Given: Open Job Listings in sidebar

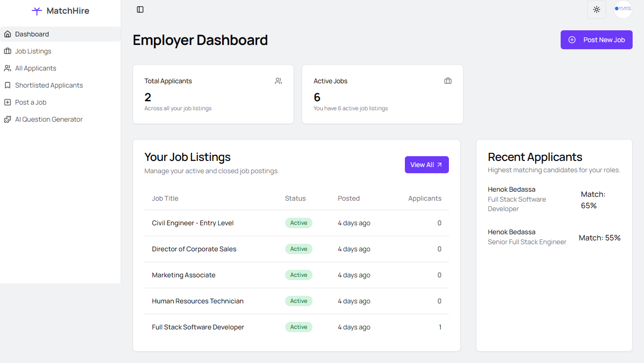Looking at the screenshot, I should click(x=60, y=51).
